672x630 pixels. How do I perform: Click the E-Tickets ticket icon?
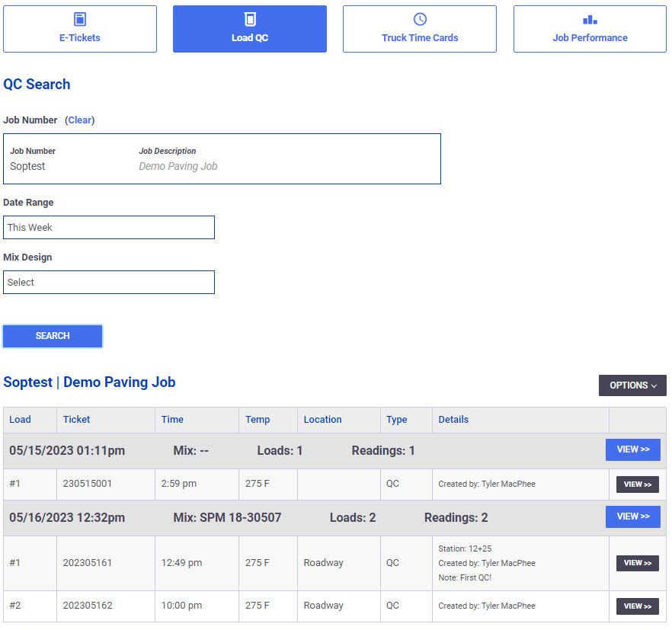point(80,19)
